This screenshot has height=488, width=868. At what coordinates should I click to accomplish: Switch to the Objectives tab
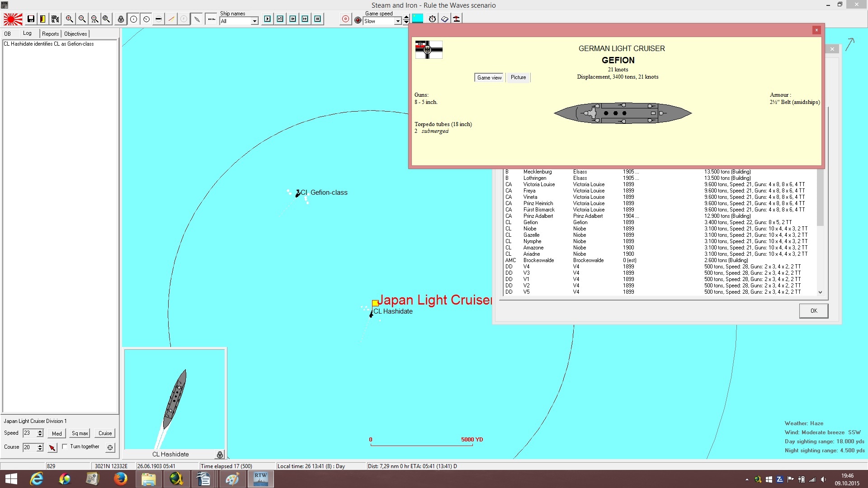[75, 34]
